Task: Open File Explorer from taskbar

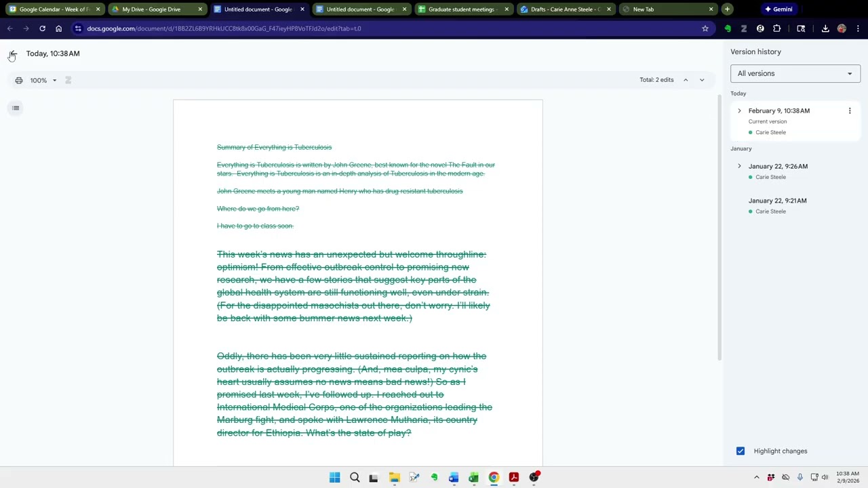Action: (x=394, y=477)
